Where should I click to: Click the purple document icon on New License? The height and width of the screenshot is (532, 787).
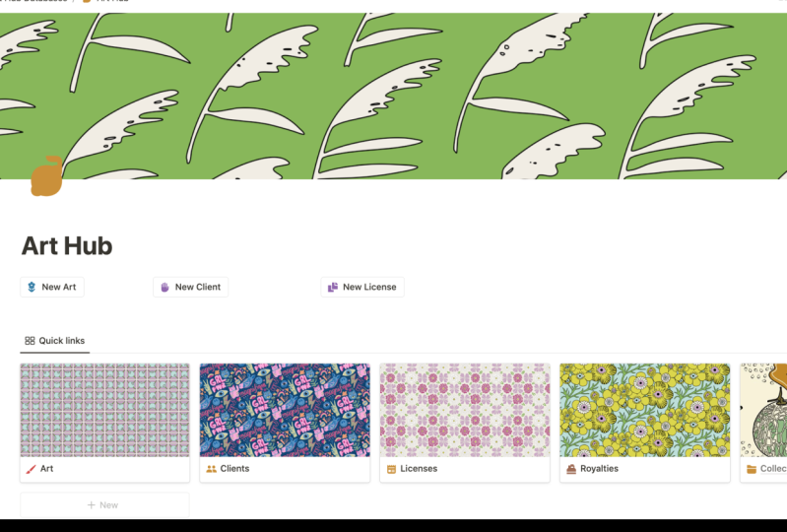(x=333, y=287)
